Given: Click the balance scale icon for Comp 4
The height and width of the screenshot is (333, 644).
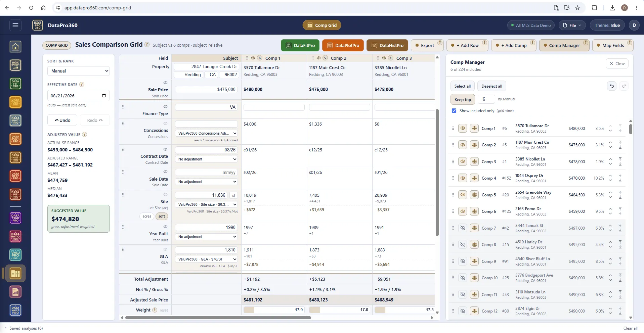Looking at the screenshot, I should tap(474, 178).
